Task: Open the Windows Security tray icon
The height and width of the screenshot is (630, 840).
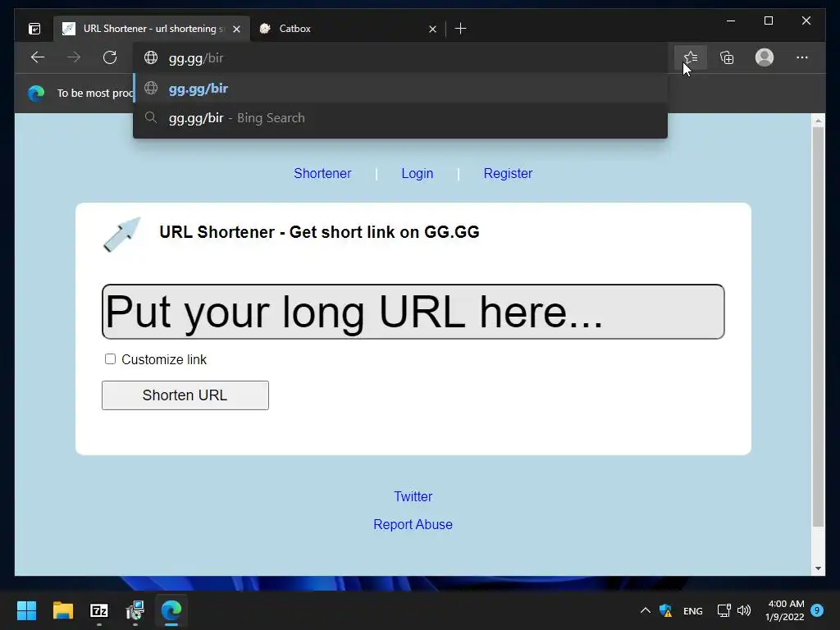Action: click(x=666, y=610)
